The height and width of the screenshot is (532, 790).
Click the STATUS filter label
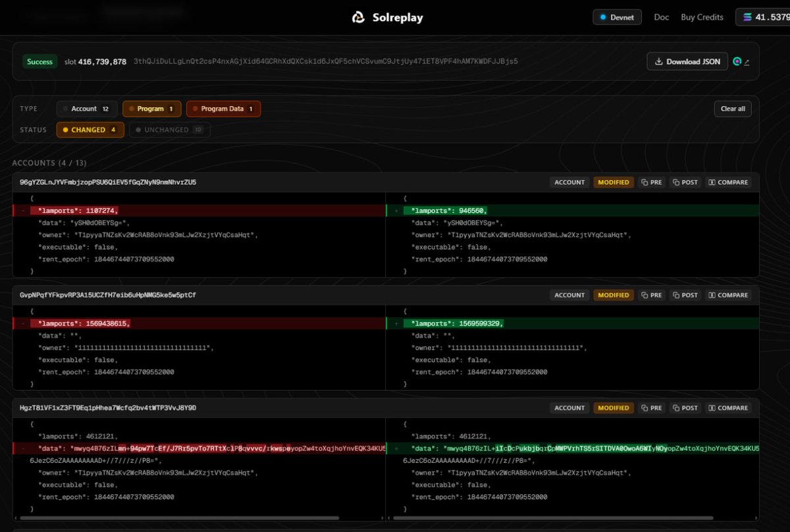tap(33, 130)
